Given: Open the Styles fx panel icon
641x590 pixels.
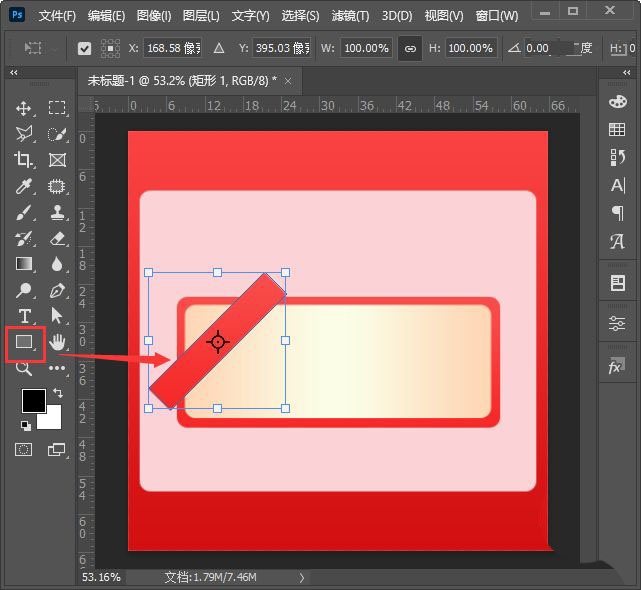Looking at the screenshot, I should click(616, 366).
